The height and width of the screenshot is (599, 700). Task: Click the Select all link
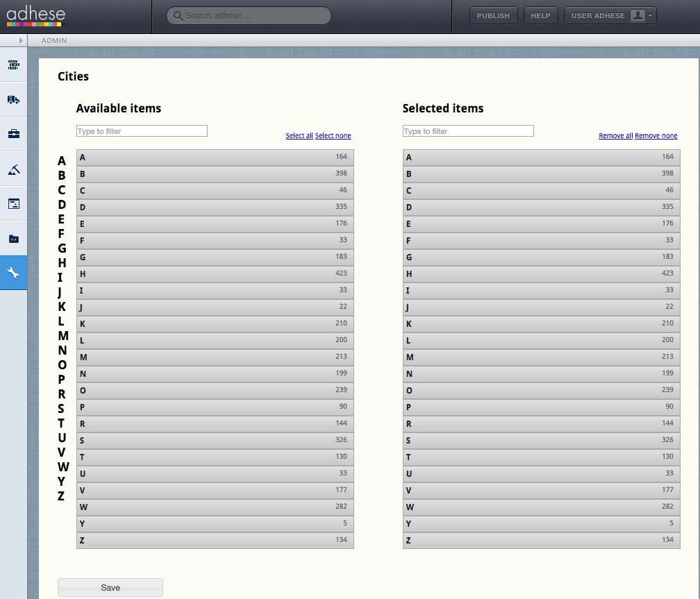pyautogui.click(x=299, y=136)
